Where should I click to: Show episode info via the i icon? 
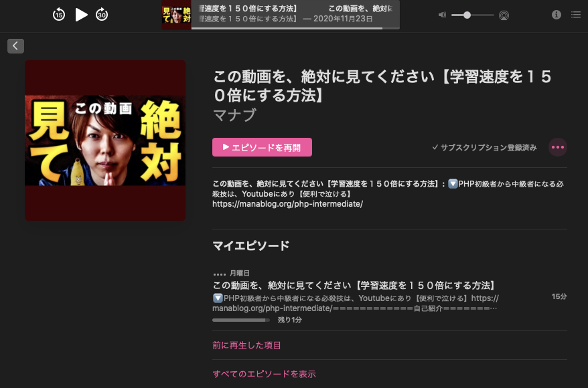coord(556,15)
